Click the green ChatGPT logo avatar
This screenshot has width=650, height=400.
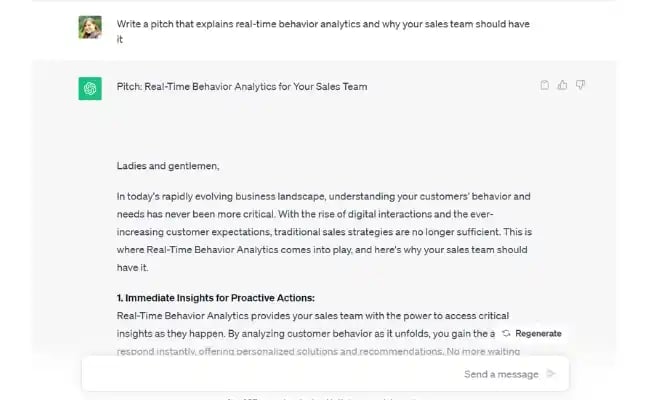point(90,88)
